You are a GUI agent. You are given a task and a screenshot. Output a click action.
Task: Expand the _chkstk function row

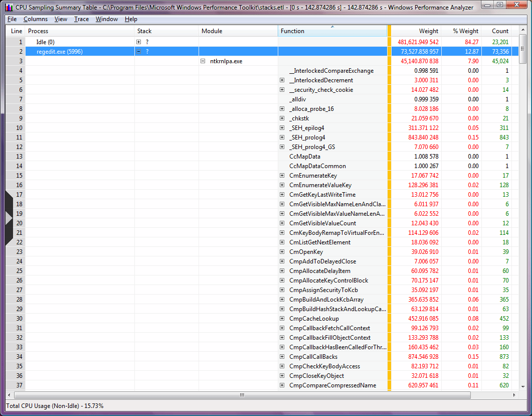click(x=282, y=118)
